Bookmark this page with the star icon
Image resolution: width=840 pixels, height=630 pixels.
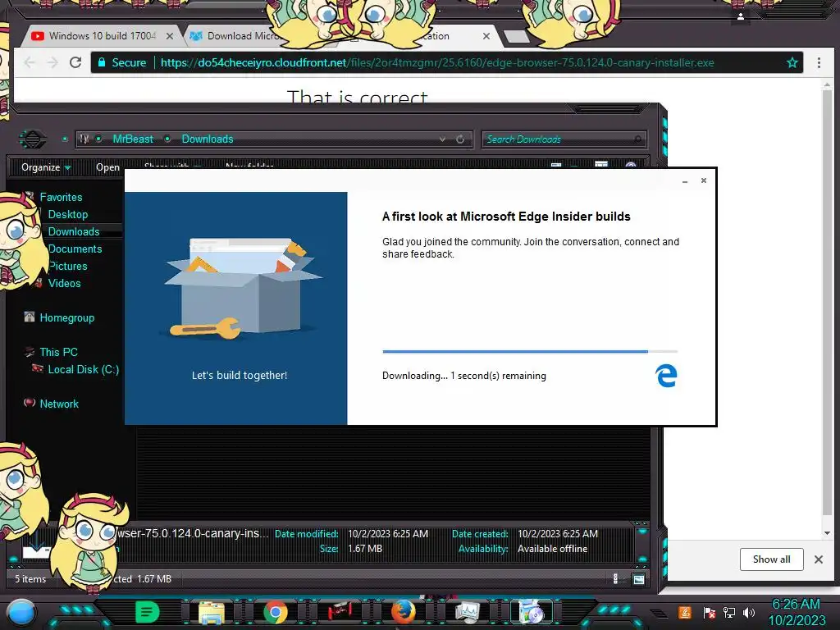click(x=792, y=62)
